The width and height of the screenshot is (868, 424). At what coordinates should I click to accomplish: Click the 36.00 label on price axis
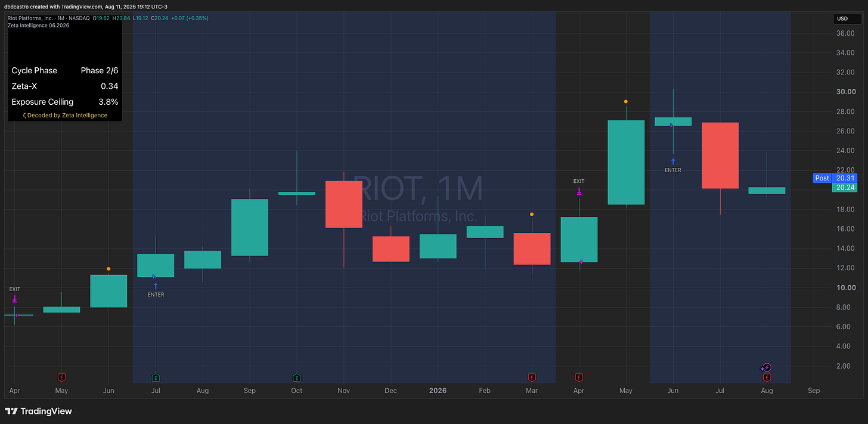pyautogui.click(x=847, y=33)
